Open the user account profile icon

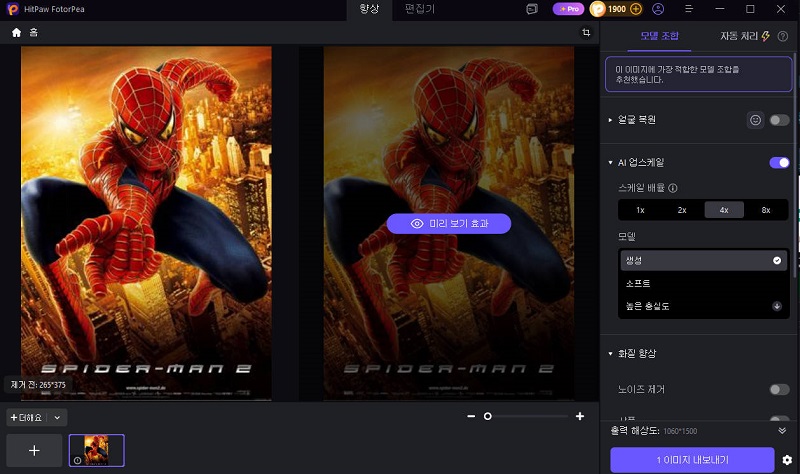point(658,9)
